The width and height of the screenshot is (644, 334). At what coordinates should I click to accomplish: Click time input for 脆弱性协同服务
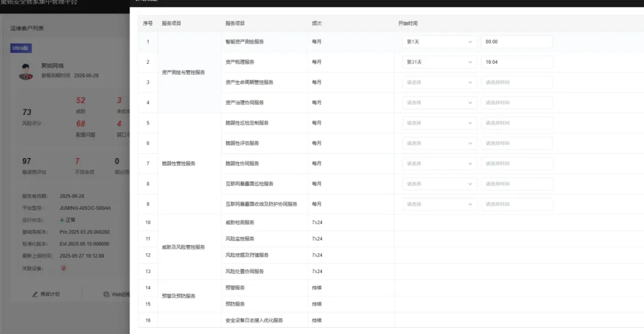[x=516, y=163]
